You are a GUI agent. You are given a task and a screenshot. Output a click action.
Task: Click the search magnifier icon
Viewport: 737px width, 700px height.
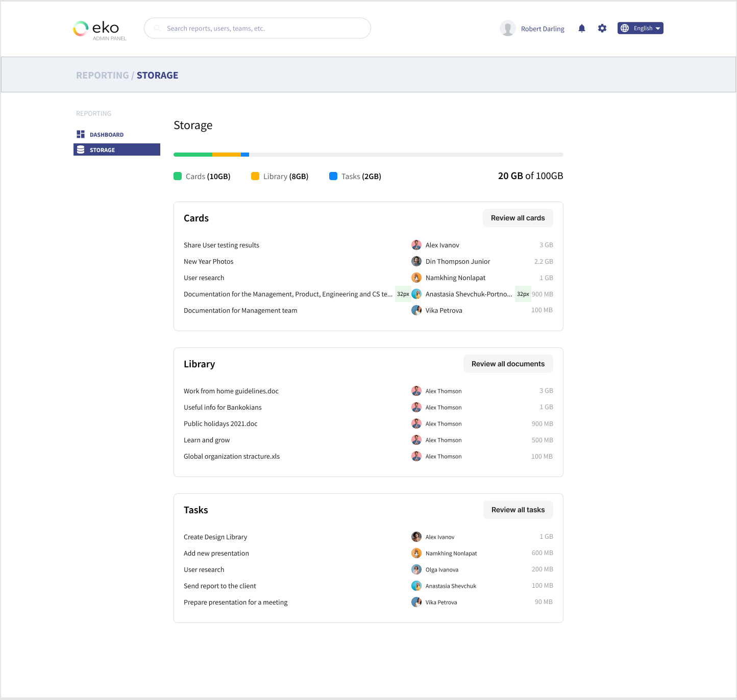coord(157,29)
